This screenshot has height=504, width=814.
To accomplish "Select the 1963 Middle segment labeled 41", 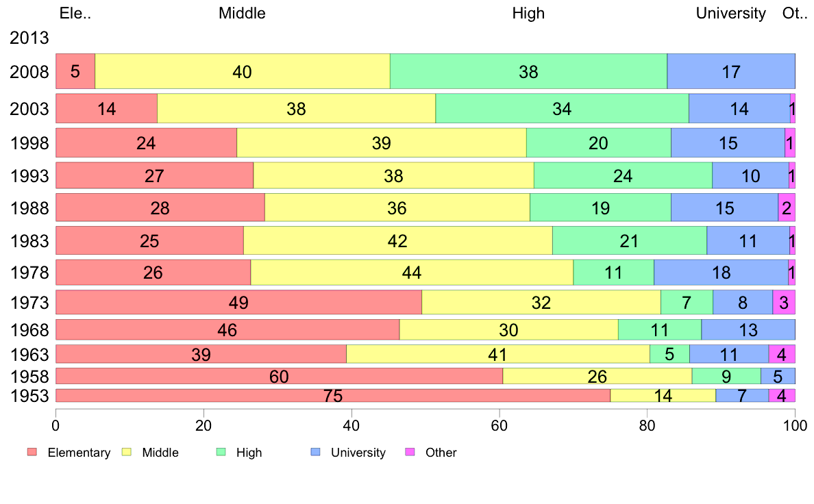I will coord(498,354).
